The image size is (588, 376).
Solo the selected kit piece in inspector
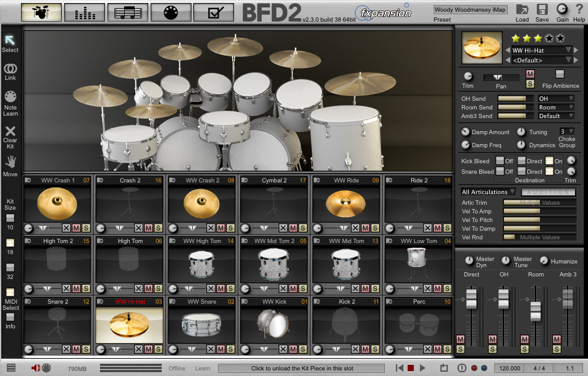coord(530,83)
